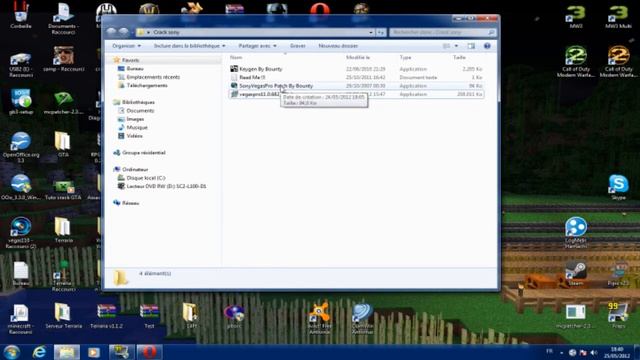Expand the address bar history dropdown
The height and width of the screenshot is (360, 640).
pos(371,32)
